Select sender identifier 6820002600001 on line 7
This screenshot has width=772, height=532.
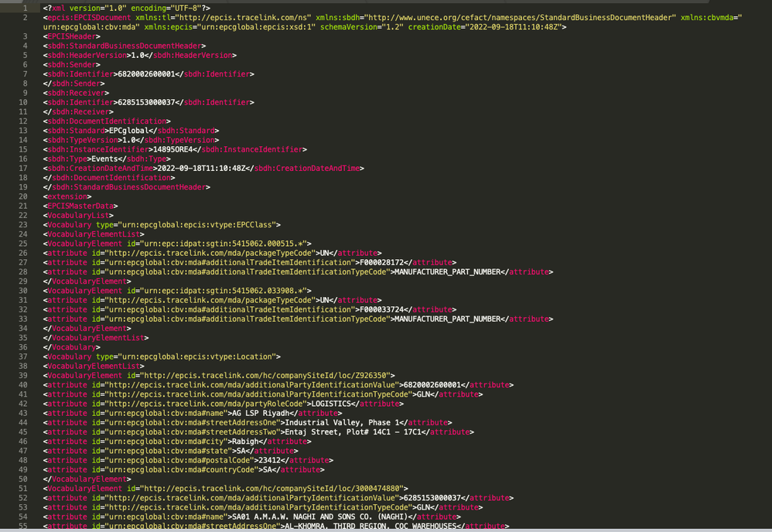pos(147,74)
